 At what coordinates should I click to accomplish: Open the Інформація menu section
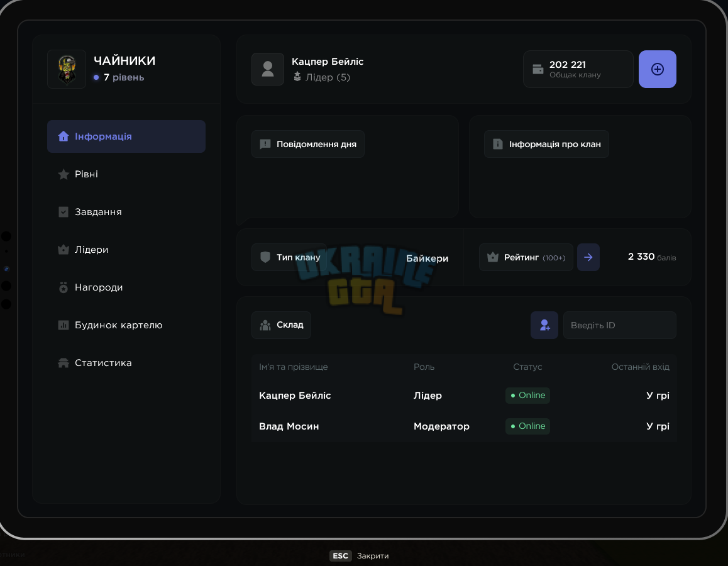tap(126, 136)
